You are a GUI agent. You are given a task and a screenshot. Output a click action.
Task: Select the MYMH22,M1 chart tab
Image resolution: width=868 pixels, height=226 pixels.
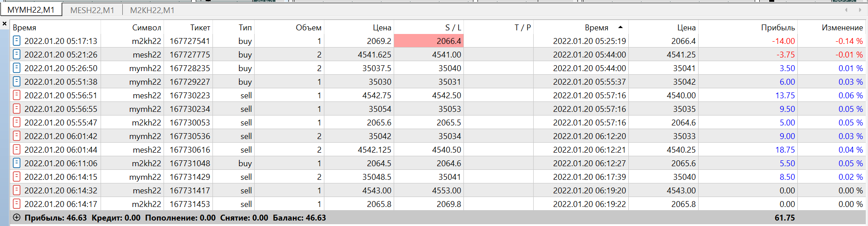[31, 10]
